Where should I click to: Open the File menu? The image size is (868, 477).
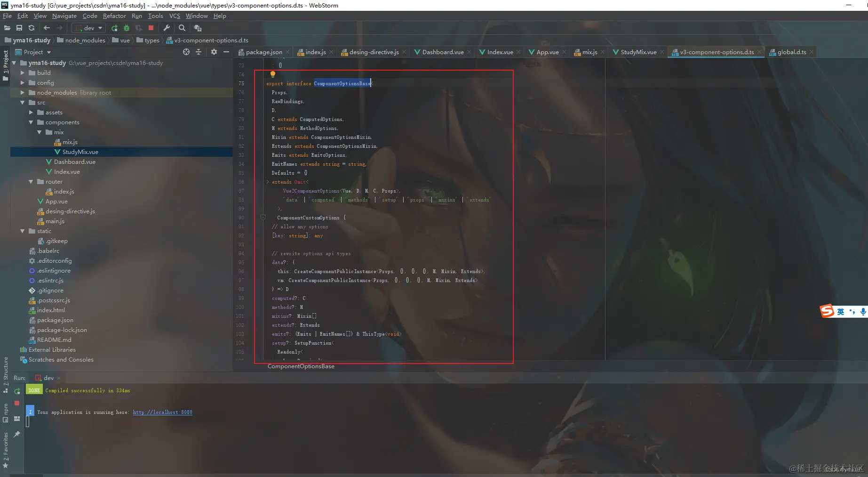[x=7, y=16]
